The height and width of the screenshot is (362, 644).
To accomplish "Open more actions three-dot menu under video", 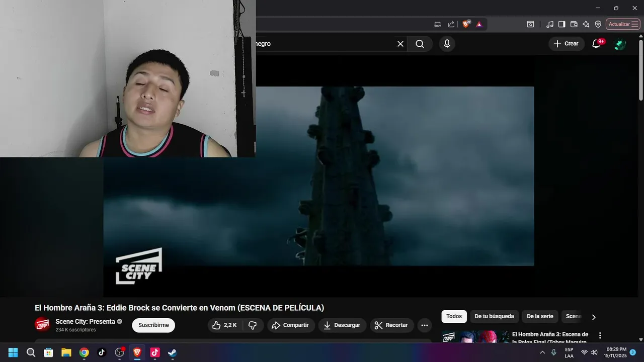I will pos(425,325).
